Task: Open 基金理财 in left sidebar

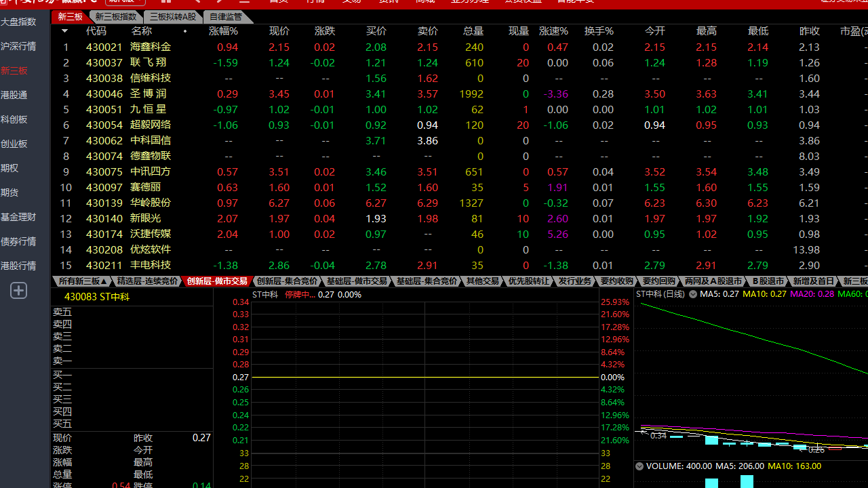Action: pyautogui.click(x=18, y=217)
